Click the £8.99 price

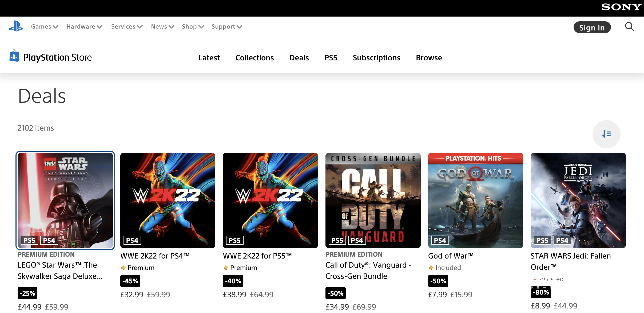pyautogui.click(x=540, y=306)
